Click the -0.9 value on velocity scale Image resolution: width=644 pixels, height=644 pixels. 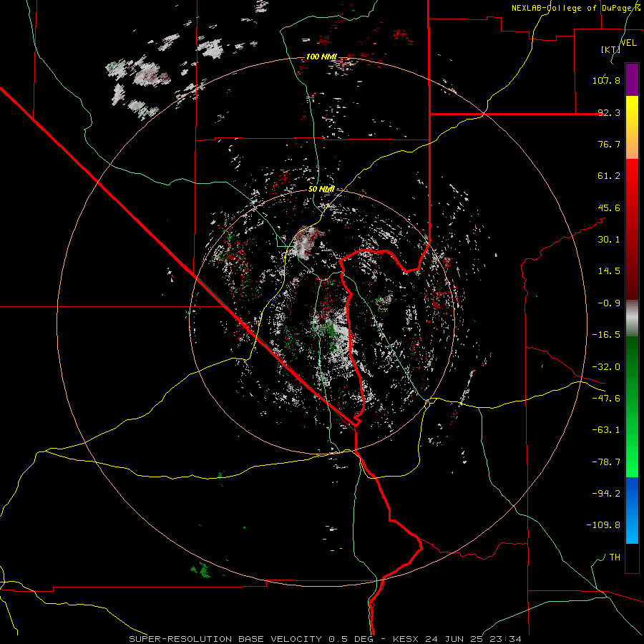pyautogui.click(x=609, y=303)
